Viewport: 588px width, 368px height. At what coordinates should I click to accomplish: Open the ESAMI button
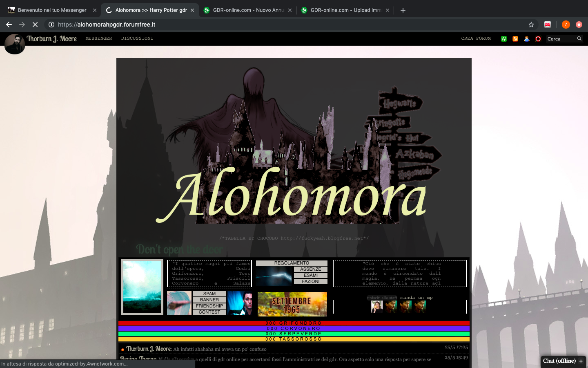pos(311,275)
